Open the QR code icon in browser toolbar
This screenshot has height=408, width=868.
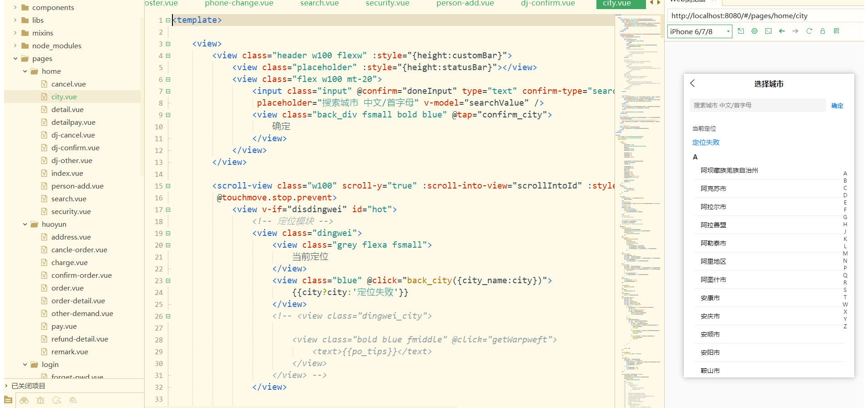[x=836, y=31]
